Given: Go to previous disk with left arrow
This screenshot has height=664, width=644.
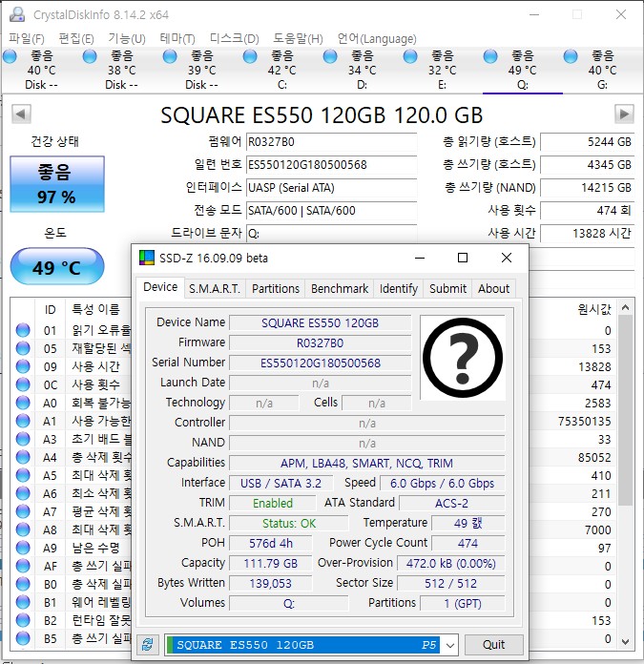Looking at the screenshot, I should click(x=21, y=114).
